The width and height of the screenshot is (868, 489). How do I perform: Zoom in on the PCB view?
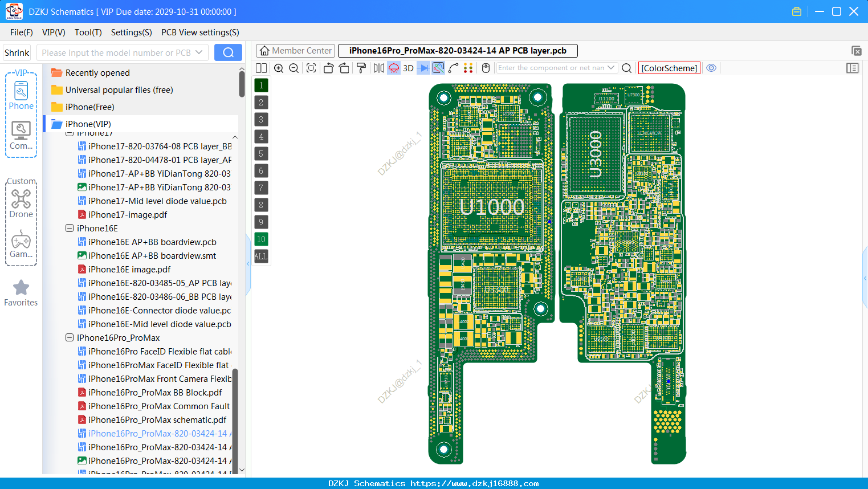point(279,68)
